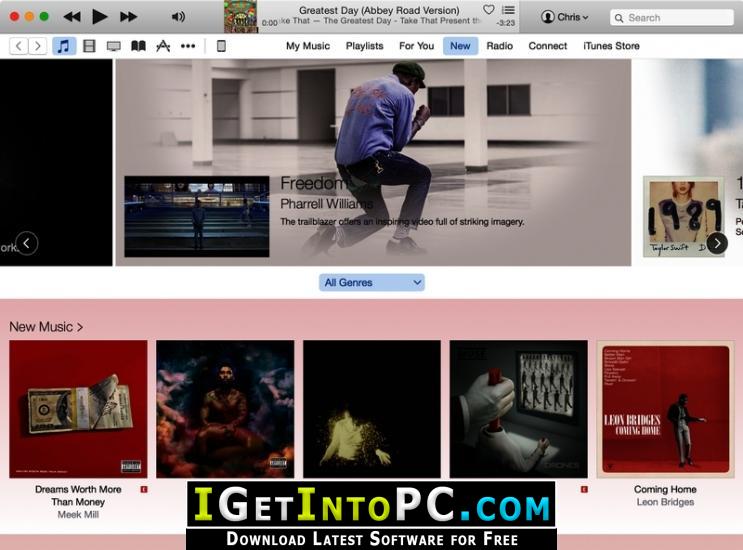Click the Freedom title text
This screenshot has width=743, height=550.
(x=313, y=183)
